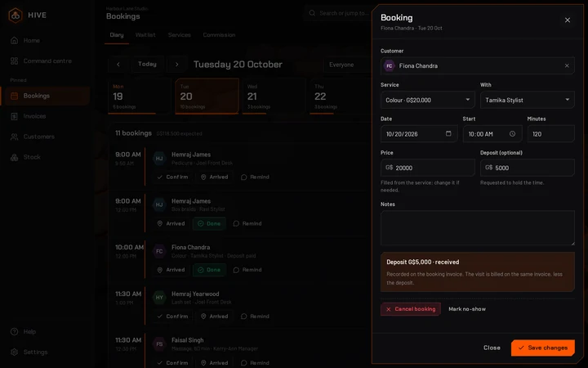This screenshot has height=368, width=588.
Task: Click the Date field 10/20/2026
Action: pos(419,133)
